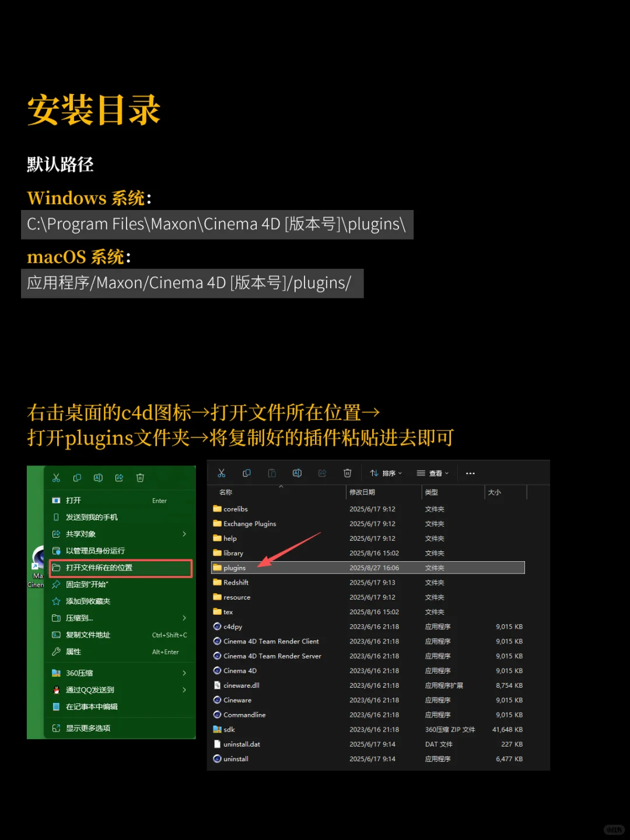630x840 pixels.
Task: Click the rename icon in the Explorer toolbar
Action: pyautogui.click(x=297, y=473)
